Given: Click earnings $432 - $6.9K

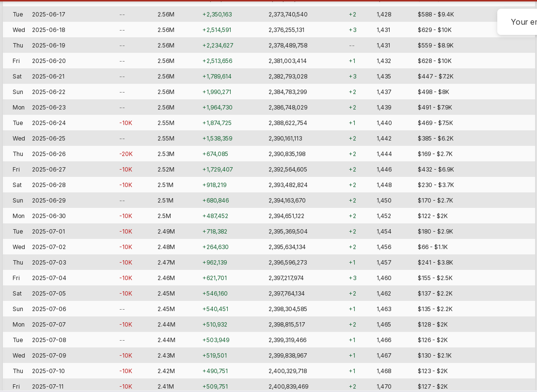Looking at the screenshot, I should [436, 170].
